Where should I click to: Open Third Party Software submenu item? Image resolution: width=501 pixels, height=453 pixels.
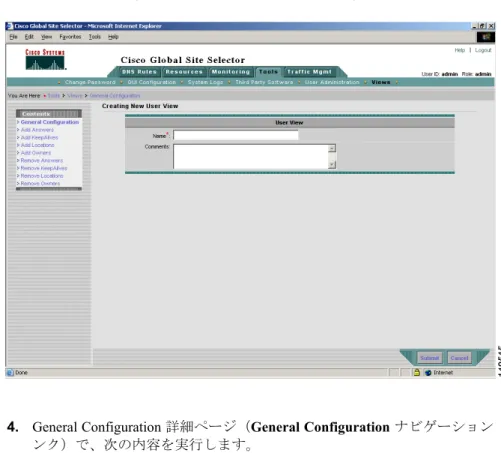point(264,82)
